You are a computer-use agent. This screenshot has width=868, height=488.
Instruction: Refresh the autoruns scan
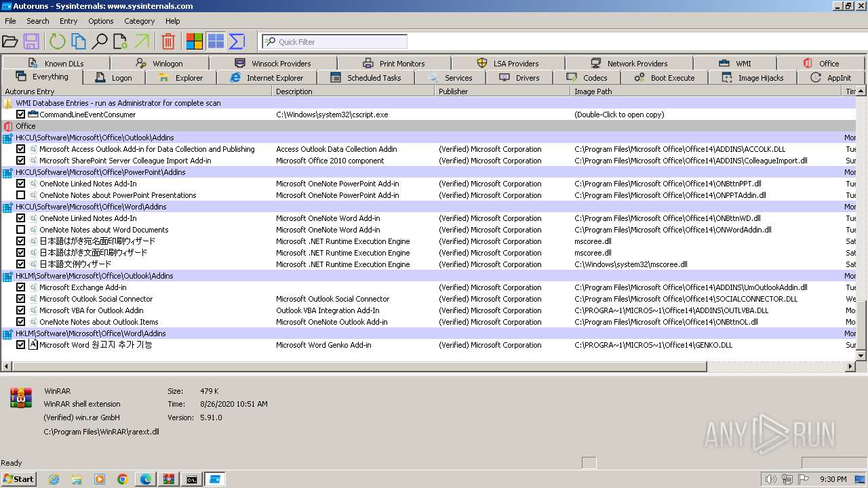pyautogui.click(x=57, y=41)
